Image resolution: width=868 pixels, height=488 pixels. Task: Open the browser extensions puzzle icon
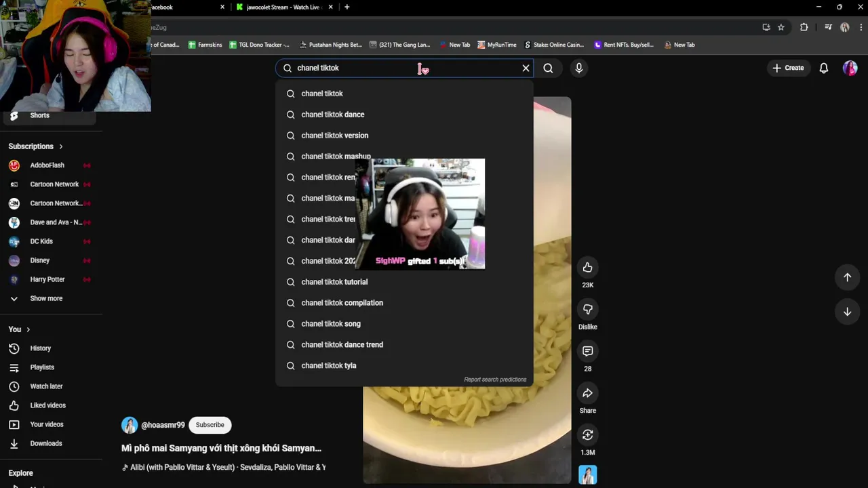[x=804, y=27]
